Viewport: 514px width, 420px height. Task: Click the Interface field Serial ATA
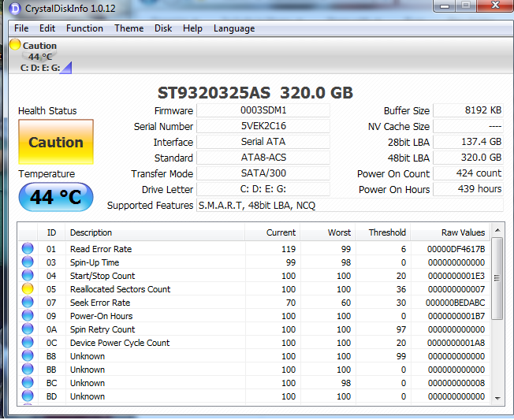click(263, 142)
